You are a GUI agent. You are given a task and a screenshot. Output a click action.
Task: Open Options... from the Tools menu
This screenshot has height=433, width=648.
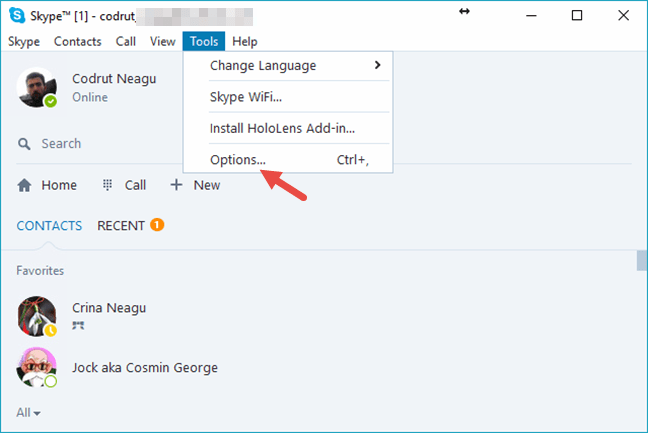pos(288,159)
